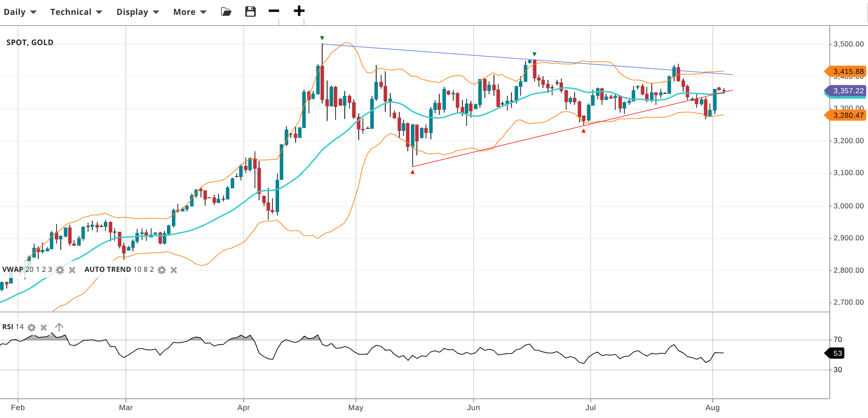Screen dimensions: 868x418
Task: Open the Technical indicators dropdown
Action: click(76, 12)
